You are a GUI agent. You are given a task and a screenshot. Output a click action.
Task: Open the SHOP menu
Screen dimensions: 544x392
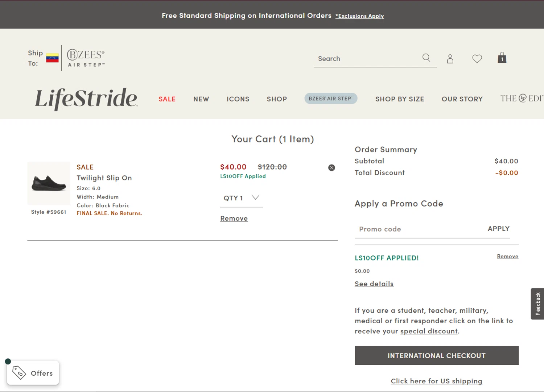(277, 99)
